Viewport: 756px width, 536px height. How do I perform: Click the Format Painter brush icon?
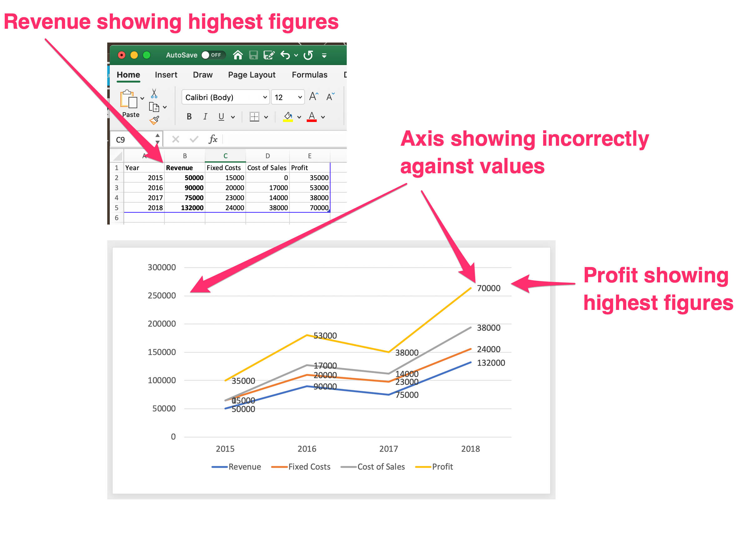[154, 120]
